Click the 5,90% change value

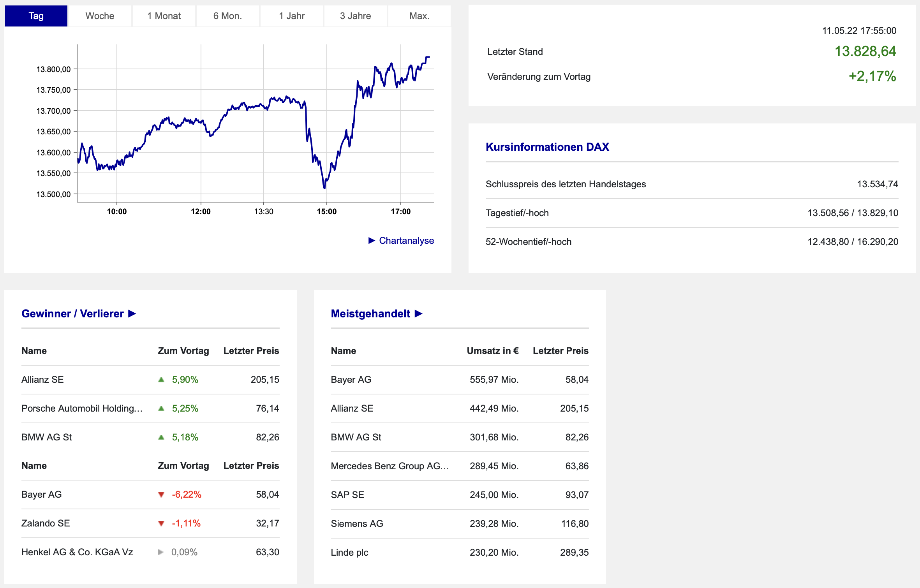point(185,380)
